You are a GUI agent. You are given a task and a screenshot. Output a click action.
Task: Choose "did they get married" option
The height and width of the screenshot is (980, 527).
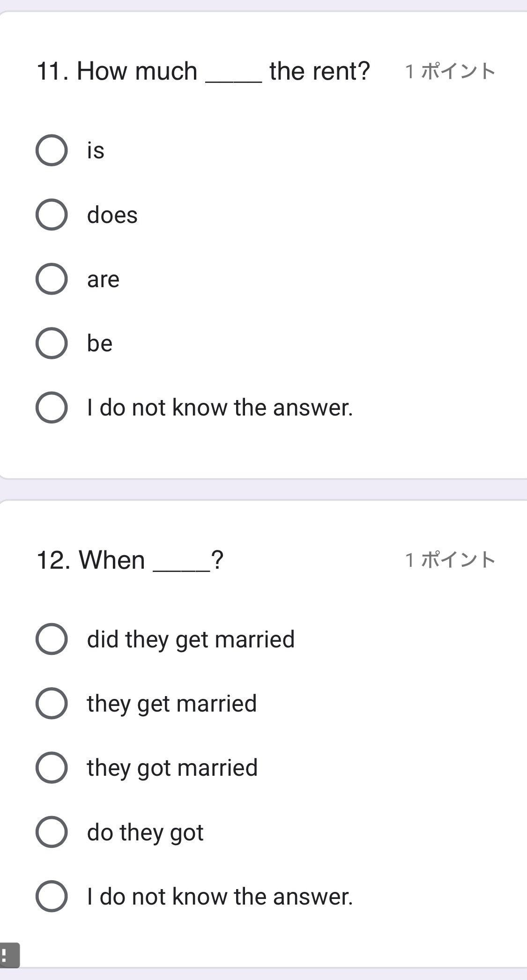coord(52,639)
